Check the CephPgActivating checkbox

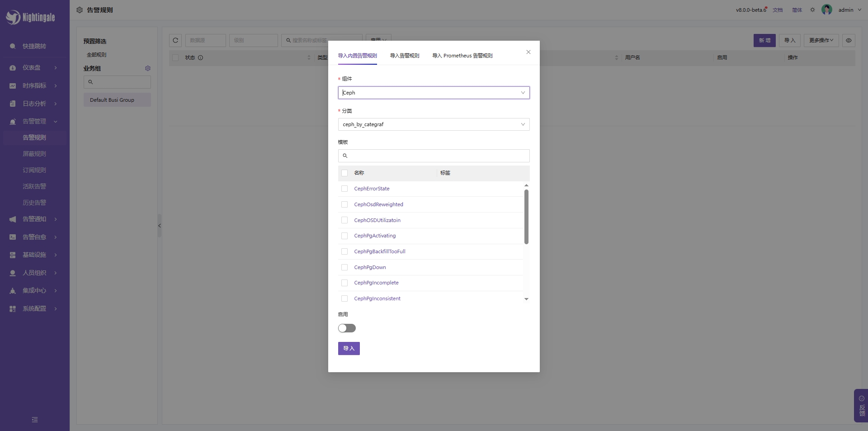(x=344, y=236)
